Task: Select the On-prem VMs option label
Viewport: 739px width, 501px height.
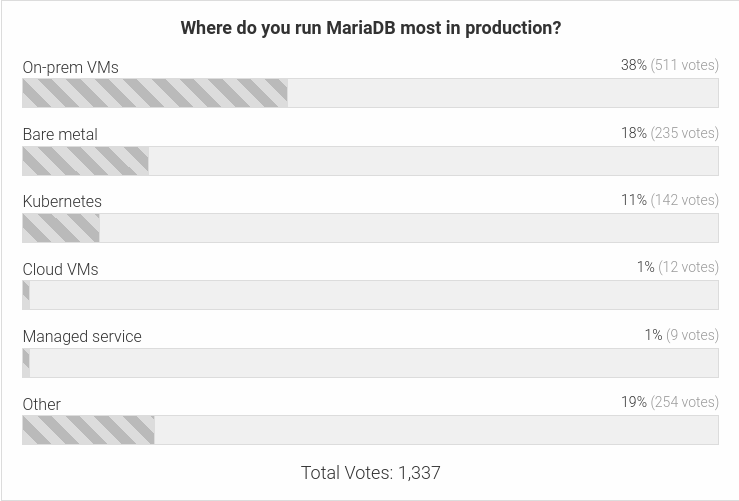Action: click(70, 67)
